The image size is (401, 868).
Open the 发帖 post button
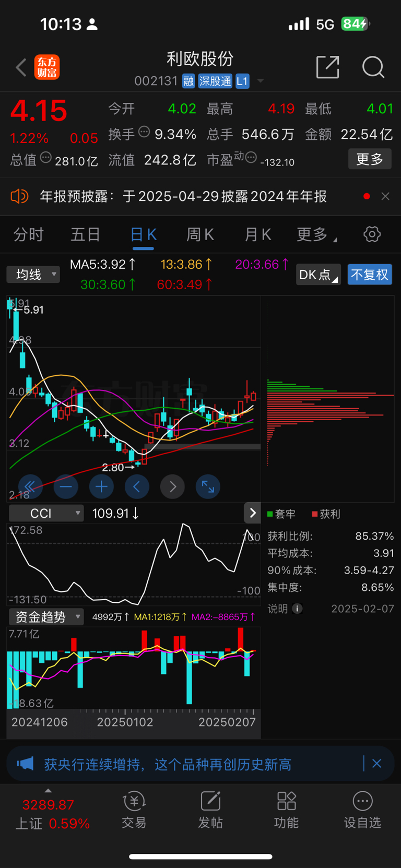click(x=210, y=810)
